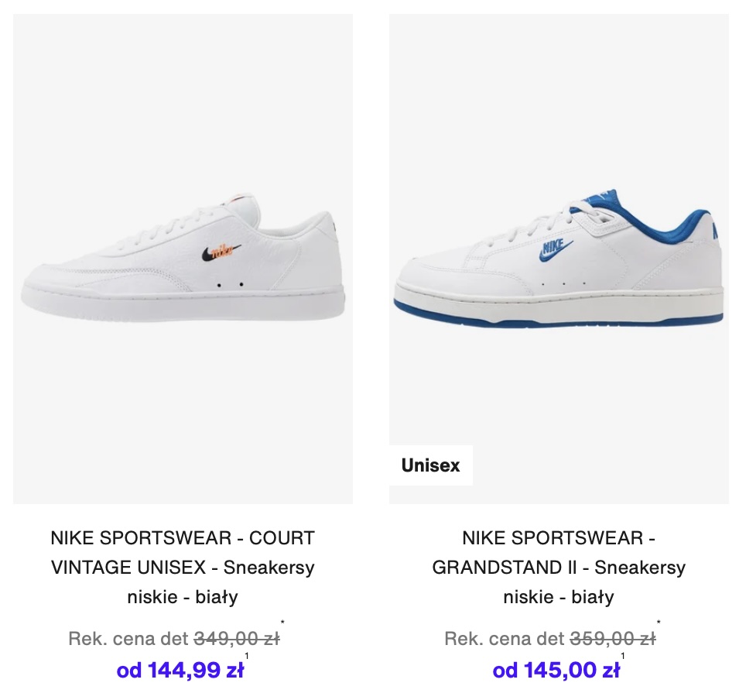Select the od 145,00 zł sale price
Image resolution: width=746 pixels, height=700 pixels.
click(x=556, y=670)
